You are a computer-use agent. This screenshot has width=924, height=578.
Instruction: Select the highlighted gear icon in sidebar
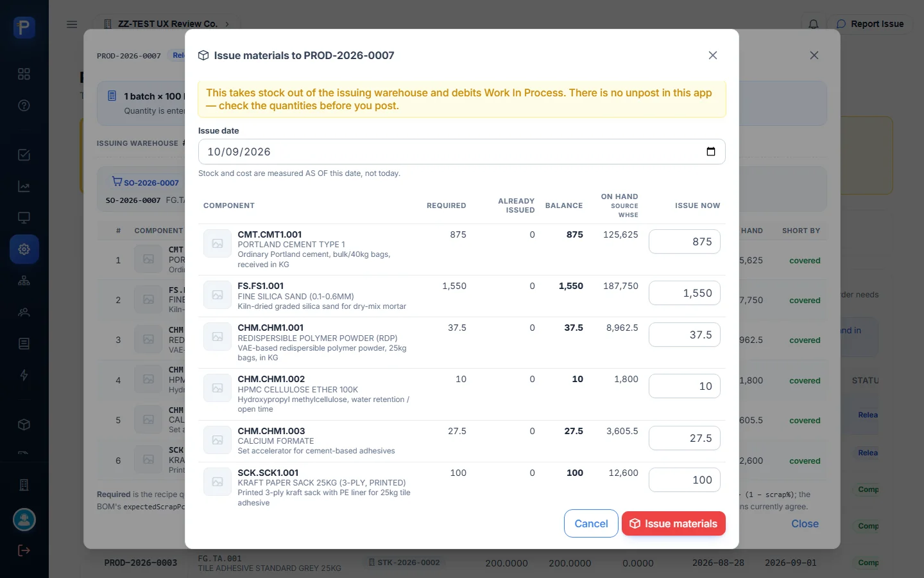coord(24,249)
